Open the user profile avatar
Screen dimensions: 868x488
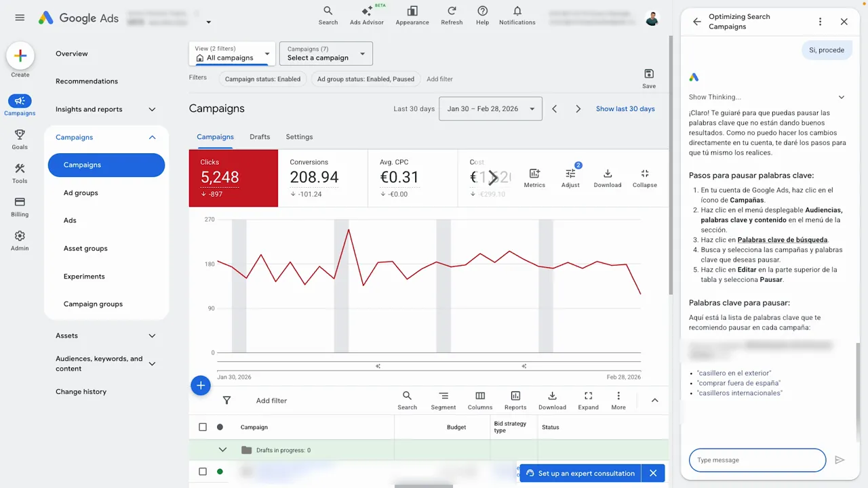coord(652,18)
